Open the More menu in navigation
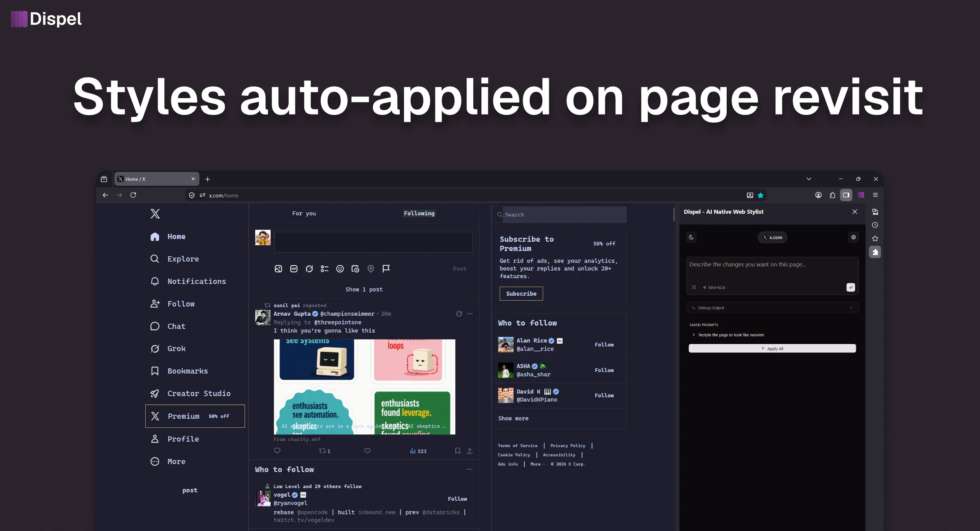Screen dimensions: 980x531 click(x=168, y=462)
